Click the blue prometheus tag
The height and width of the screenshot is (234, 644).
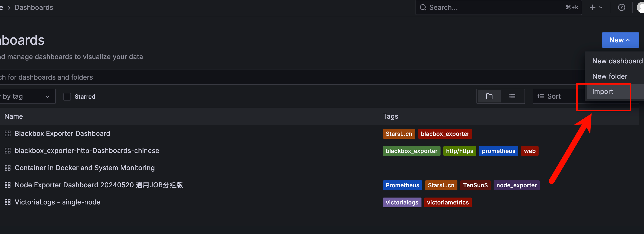(498, 151)
